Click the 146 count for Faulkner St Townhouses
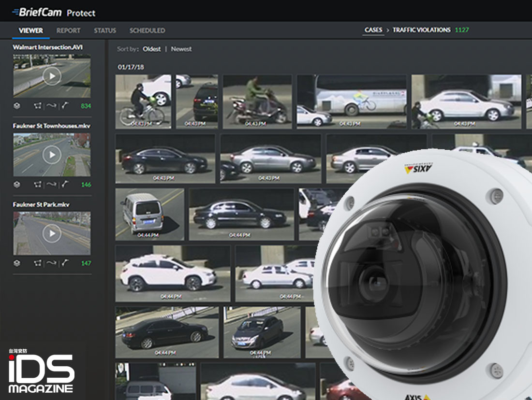This screenshot has height=400, width=532. tap(86, 185)
